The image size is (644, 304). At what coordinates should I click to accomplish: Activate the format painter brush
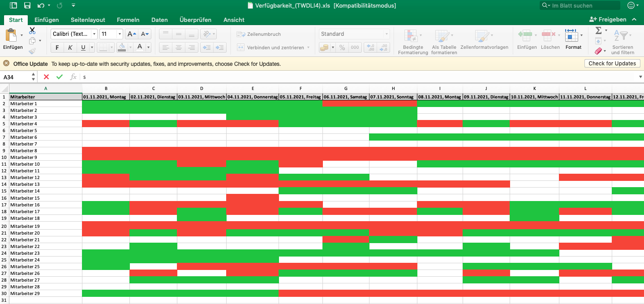pos(32,51)
